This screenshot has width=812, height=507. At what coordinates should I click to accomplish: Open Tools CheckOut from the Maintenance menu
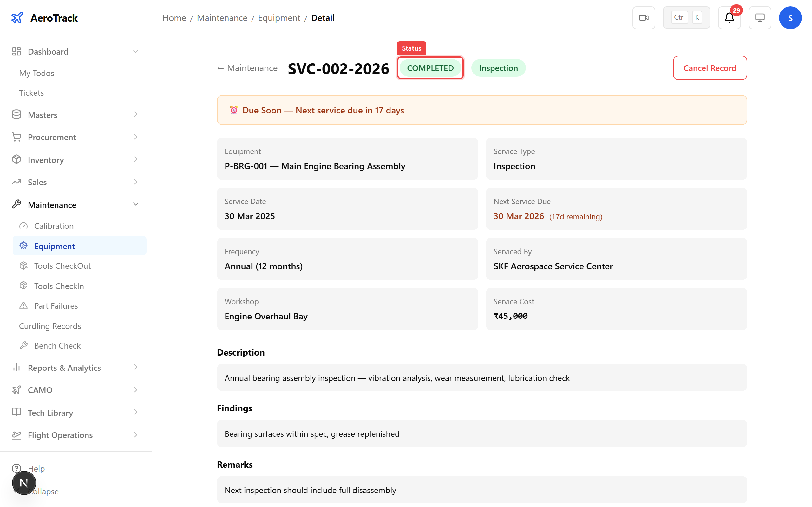click(x=62, y=266)
